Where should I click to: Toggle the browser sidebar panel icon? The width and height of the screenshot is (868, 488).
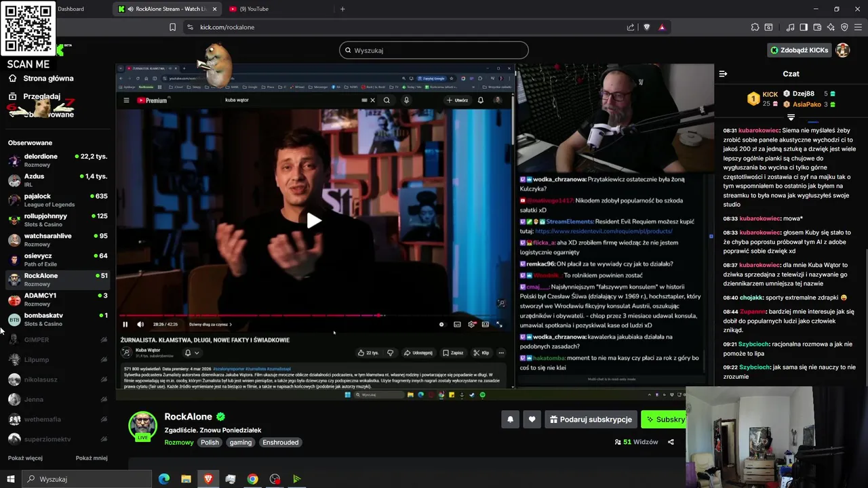[x=804, y=27]
